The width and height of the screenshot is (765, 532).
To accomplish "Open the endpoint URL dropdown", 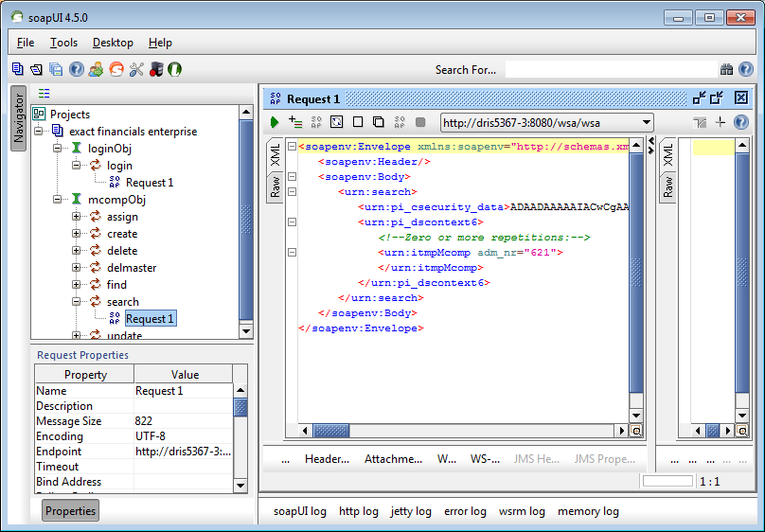I will [647, 122].
